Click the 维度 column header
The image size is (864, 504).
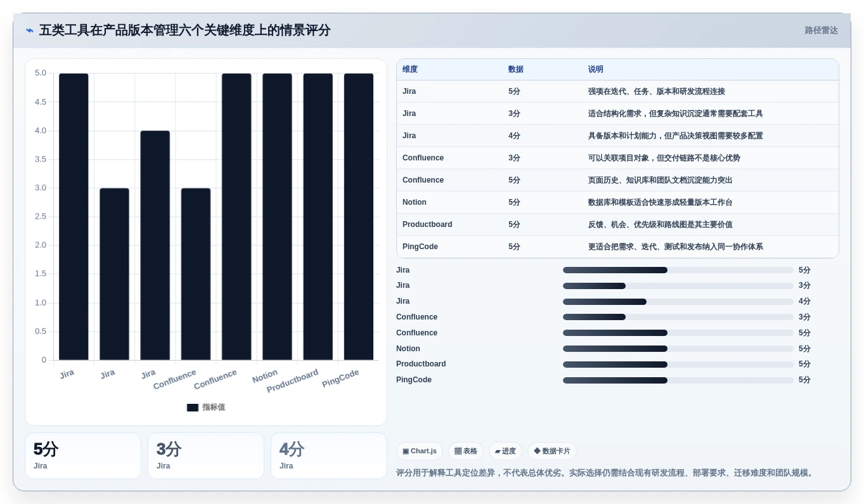[410, 70]
